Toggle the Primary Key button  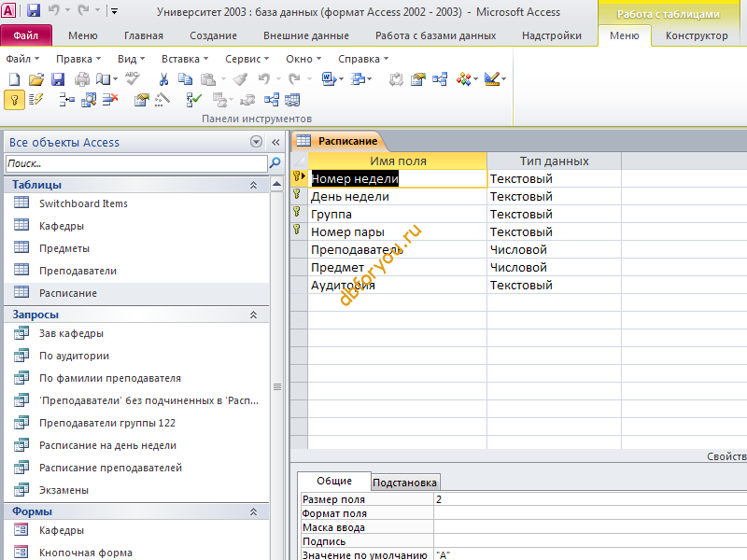coord(14,100)
